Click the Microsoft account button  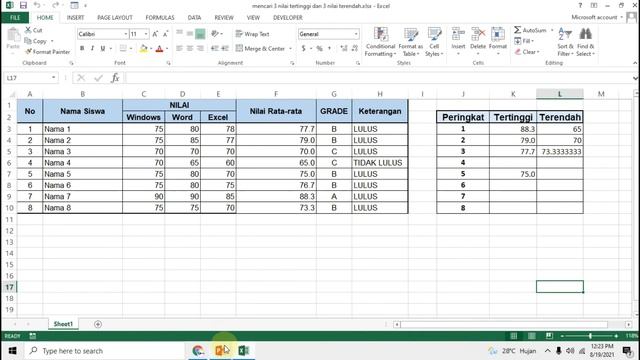(597, 17)
